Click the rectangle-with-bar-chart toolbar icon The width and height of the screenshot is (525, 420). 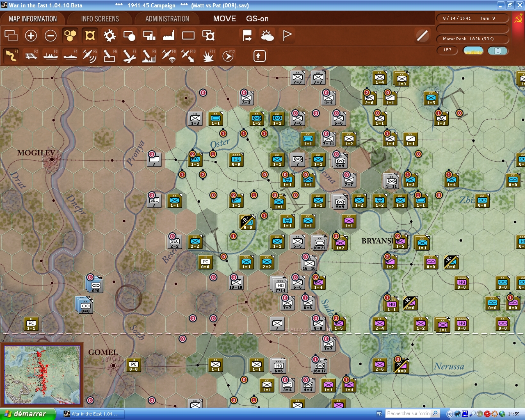coord(149,36)
